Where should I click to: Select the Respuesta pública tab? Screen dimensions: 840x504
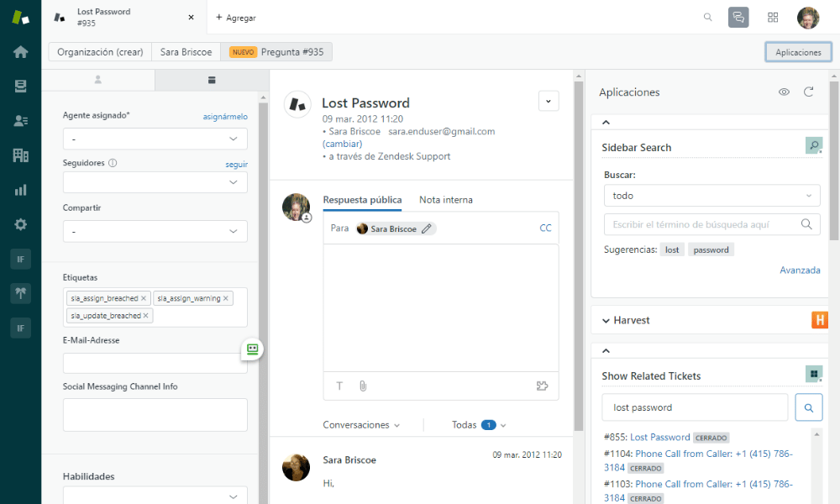[x=362, y=200]
